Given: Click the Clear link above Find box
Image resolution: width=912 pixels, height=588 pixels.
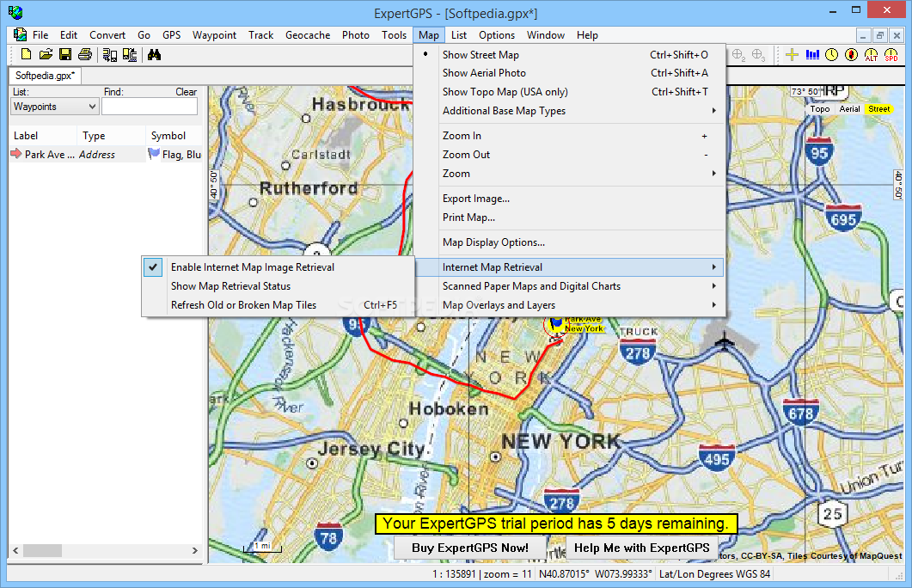Looking at the screenshot, I should point(187,92).
